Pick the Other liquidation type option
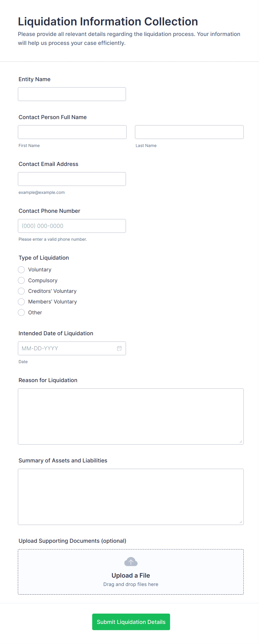The image size is (259, 644). point(21,312)
